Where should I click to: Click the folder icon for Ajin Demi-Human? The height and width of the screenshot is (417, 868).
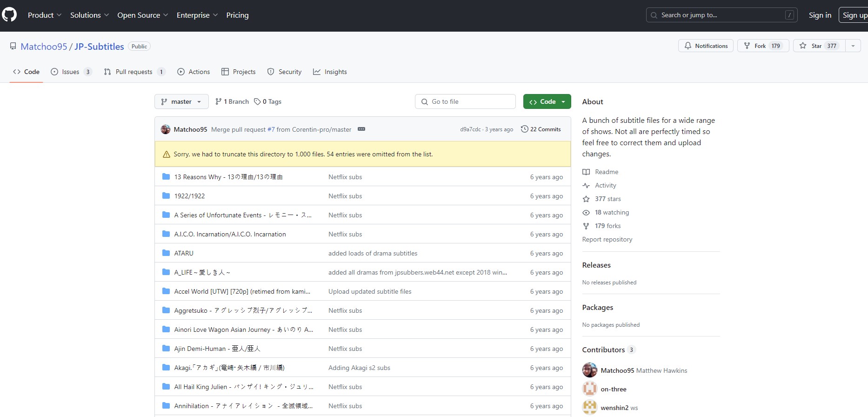pos(166,348)
